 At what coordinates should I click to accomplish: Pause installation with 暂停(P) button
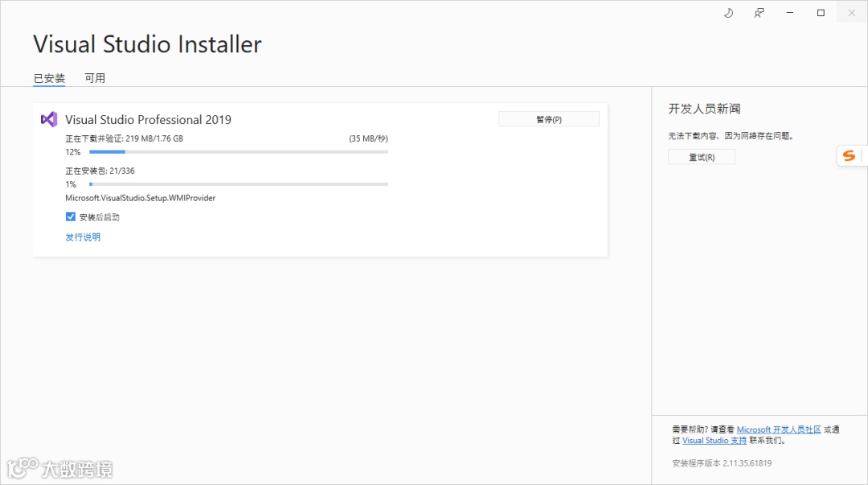549,119
